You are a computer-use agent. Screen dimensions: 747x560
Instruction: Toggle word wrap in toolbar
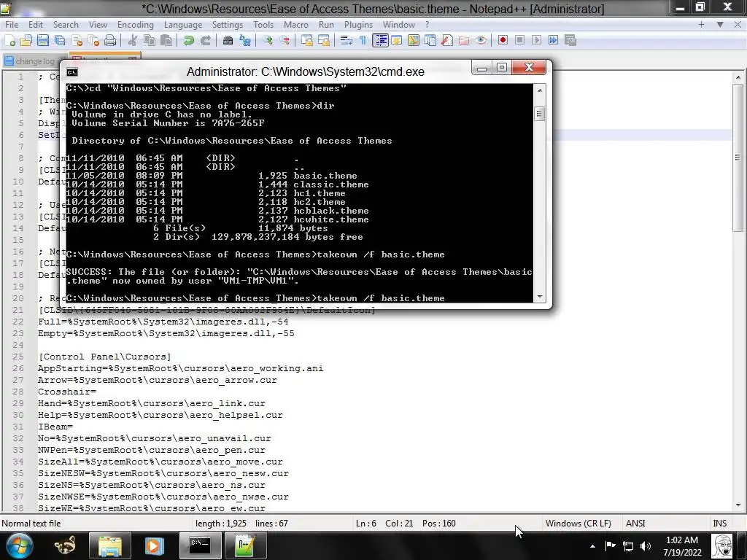pyautogui.click(x=347, y=41)
